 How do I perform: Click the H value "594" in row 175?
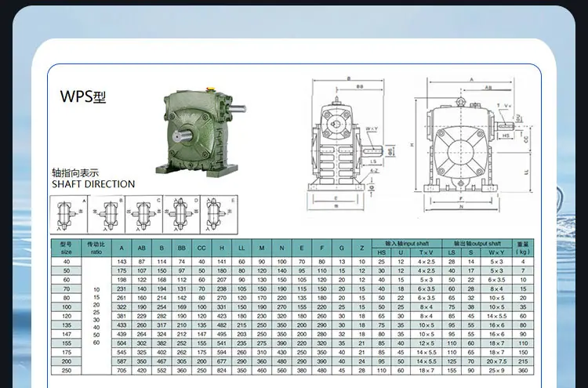(x=222, y=353)
